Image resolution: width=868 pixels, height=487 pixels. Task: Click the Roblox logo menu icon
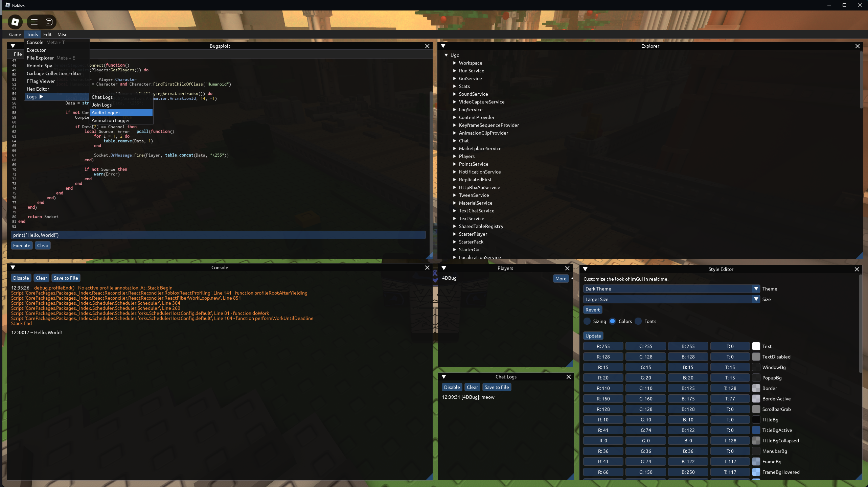point(15,22)
